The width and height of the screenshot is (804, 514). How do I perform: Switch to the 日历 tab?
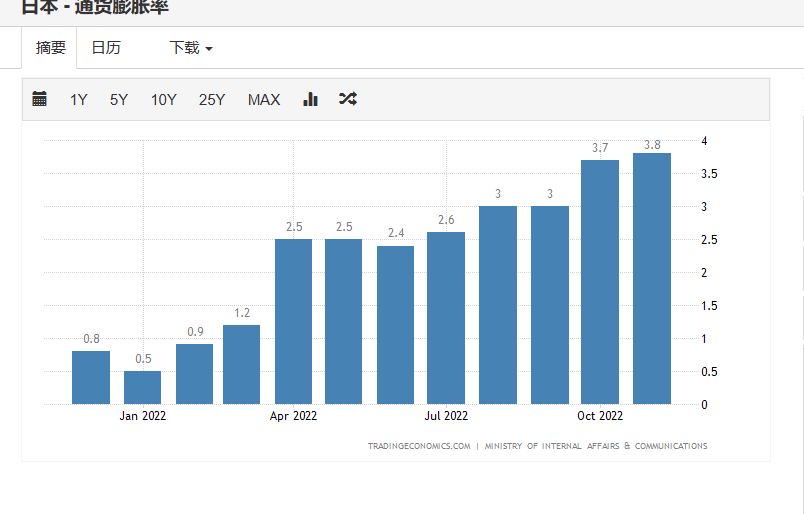click(x=106, y=48)
